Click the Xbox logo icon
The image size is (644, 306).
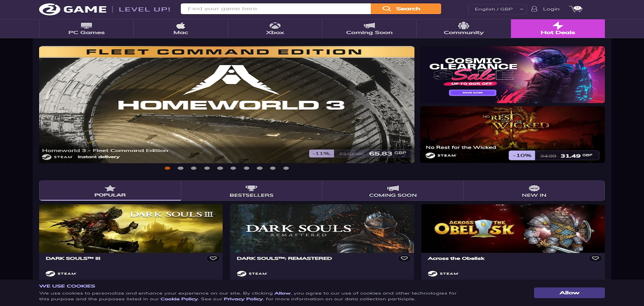(275, 25)
